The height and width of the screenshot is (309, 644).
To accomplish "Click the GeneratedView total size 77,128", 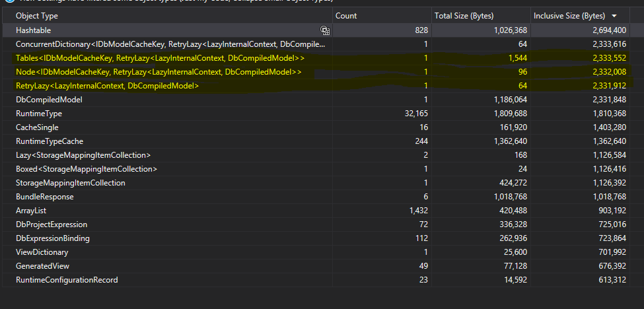I will pyautogui.click(x=515, y=266).
